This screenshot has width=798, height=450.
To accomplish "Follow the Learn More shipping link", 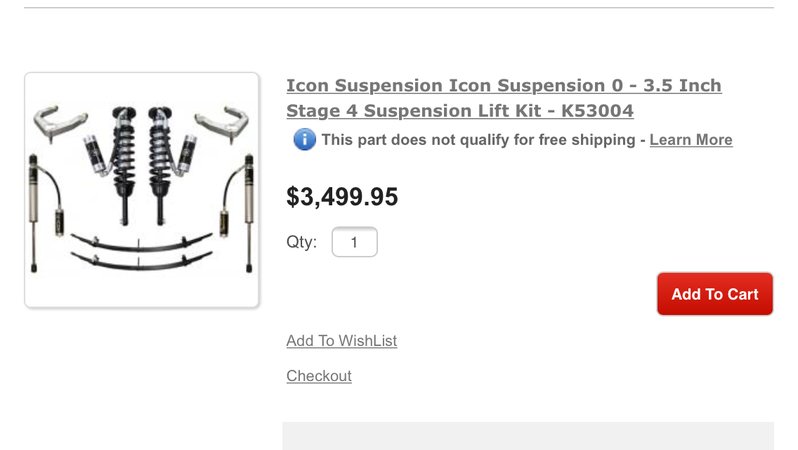I will (691, 139).
